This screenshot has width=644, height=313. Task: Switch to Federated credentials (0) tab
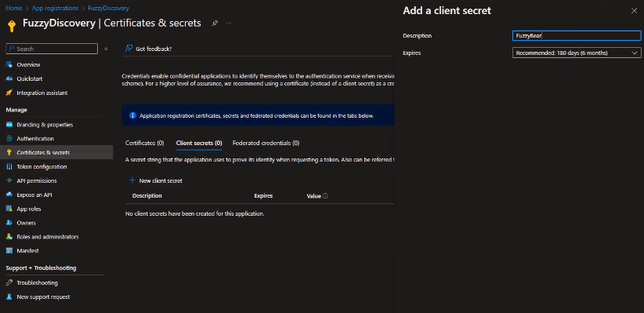pos(266,143)
